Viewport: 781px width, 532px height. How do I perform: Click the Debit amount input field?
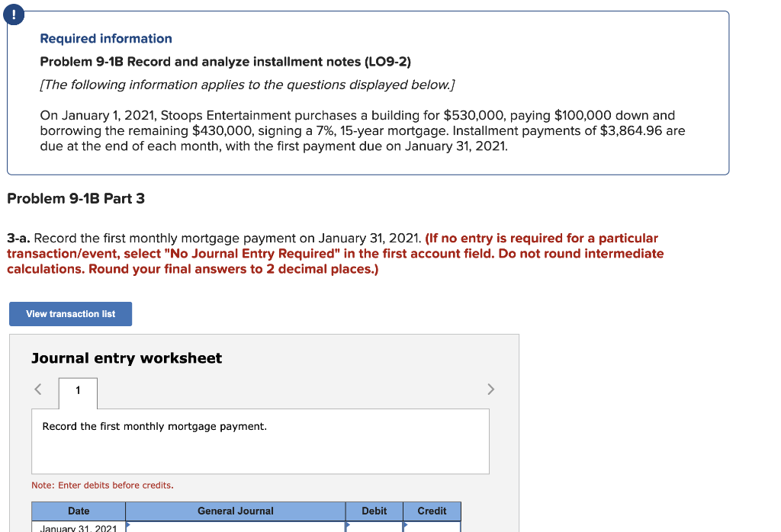coord(373,528)
